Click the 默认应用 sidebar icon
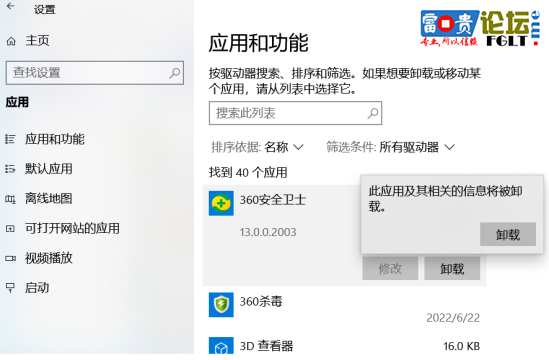Viewport: 549px width, 360px height. tap(11, 169)
